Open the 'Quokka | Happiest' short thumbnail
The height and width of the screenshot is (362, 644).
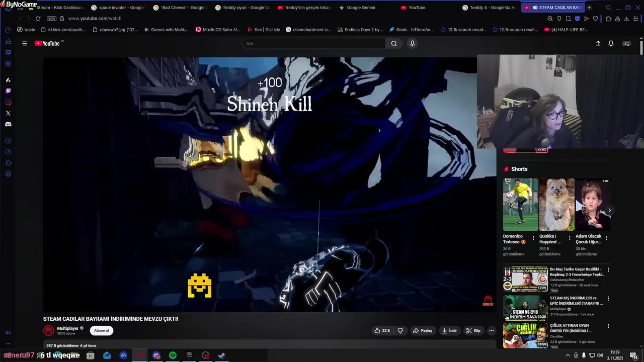pos(557,204)
